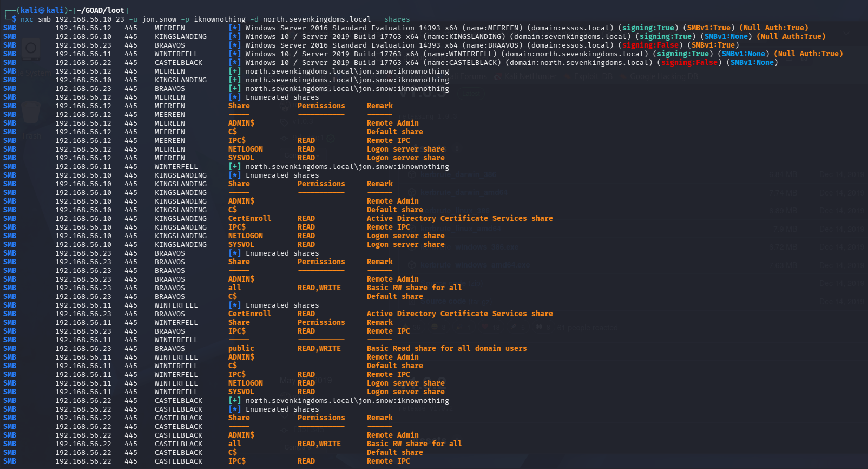Image resolution: width=868 pixels, height=469 pixels.
Task: Click Permissions header on the MEEREEN row
Action: [x=321, y=106]
